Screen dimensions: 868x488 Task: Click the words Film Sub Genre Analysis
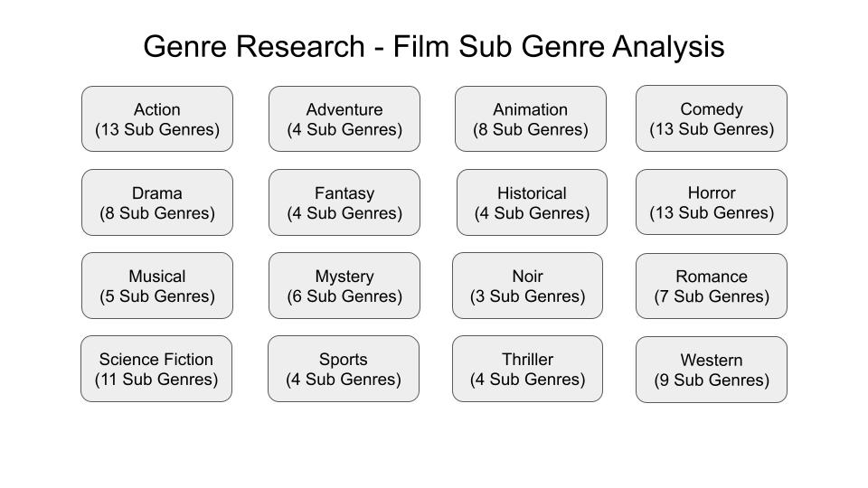tap(559, 47)
